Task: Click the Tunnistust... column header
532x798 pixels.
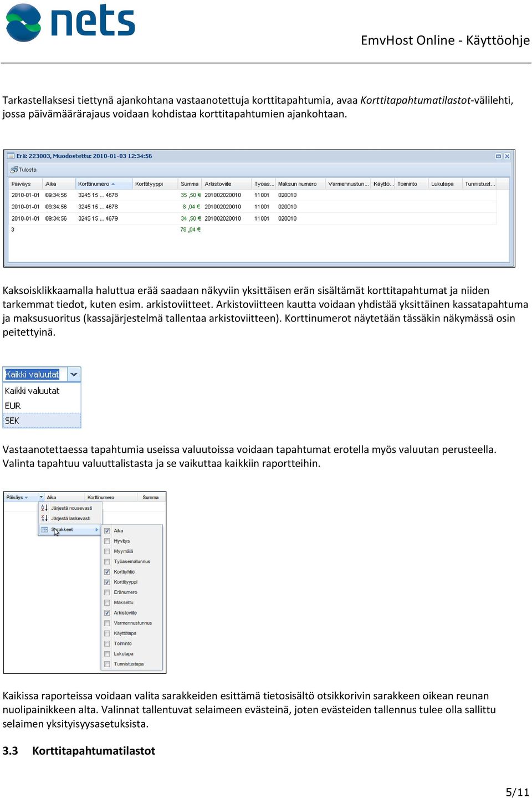Action: tap(479, 184)
